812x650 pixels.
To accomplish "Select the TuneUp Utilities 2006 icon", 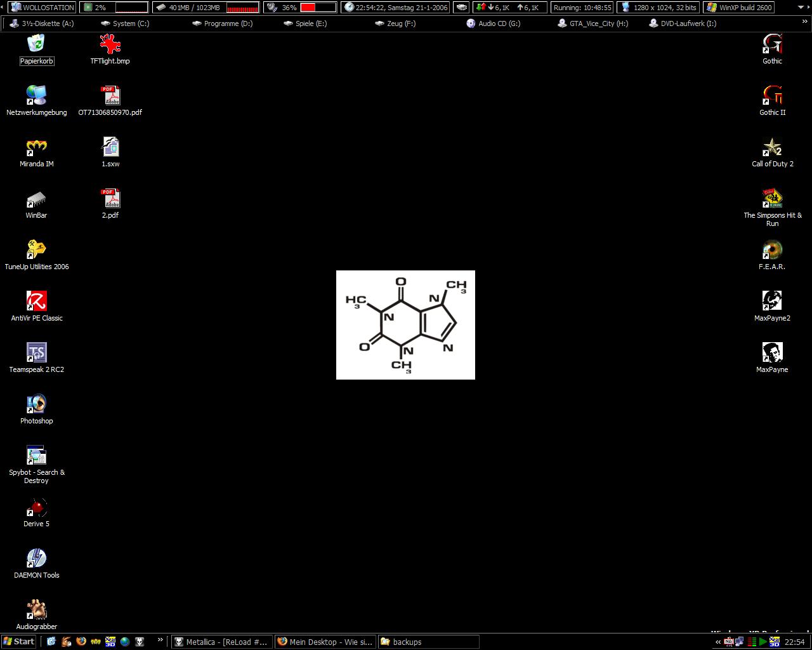I will (x=36, y=251).
